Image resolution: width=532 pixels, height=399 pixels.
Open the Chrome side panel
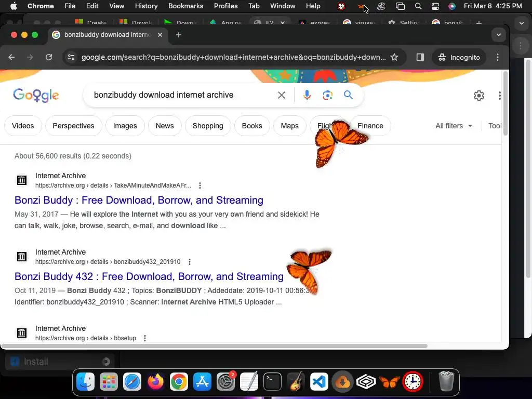tap(420, 57)
